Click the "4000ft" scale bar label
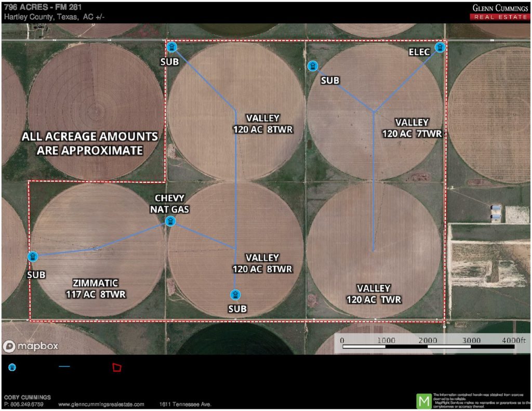 (514, 340)
